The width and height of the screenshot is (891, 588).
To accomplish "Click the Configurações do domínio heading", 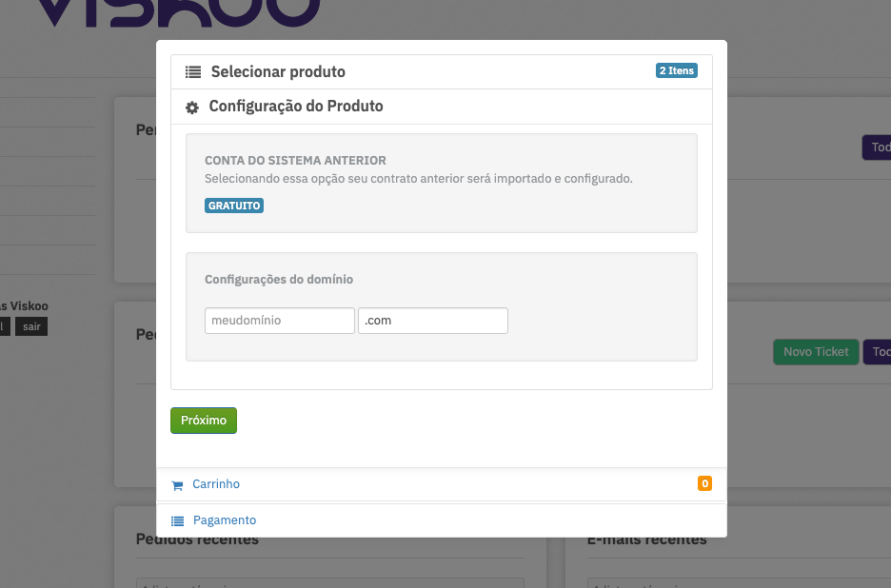I will tap(278, 280).
